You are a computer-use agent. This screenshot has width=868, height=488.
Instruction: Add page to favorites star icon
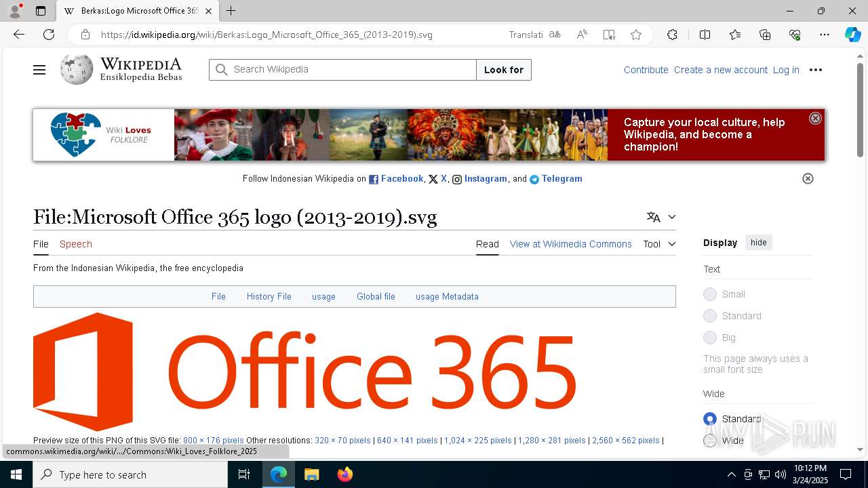(635, 35)
